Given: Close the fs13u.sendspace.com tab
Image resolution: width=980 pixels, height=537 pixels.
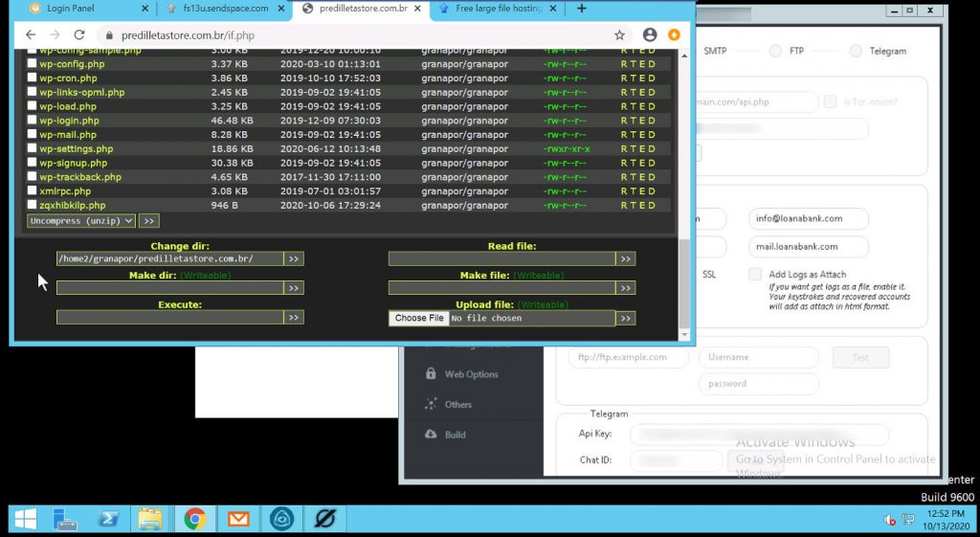Looking at the screenshot, I should [x=281, y=9].
